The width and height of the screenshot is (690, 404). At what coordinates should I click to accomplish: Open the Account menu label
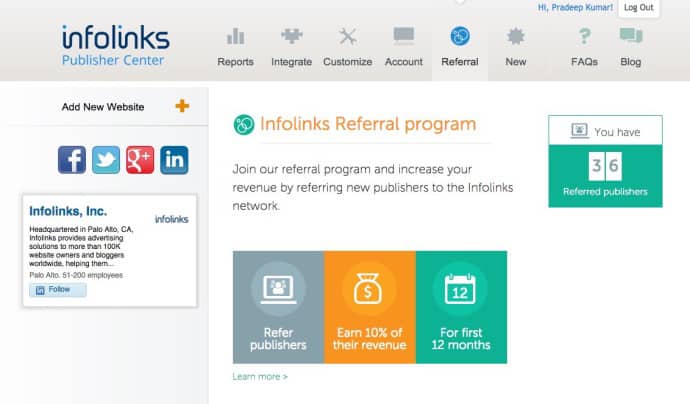point(404,62)
